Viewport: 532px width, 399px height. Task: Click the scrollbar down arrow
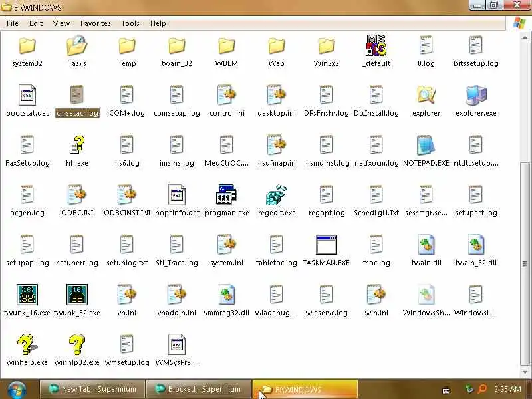(x=525, y=372)
